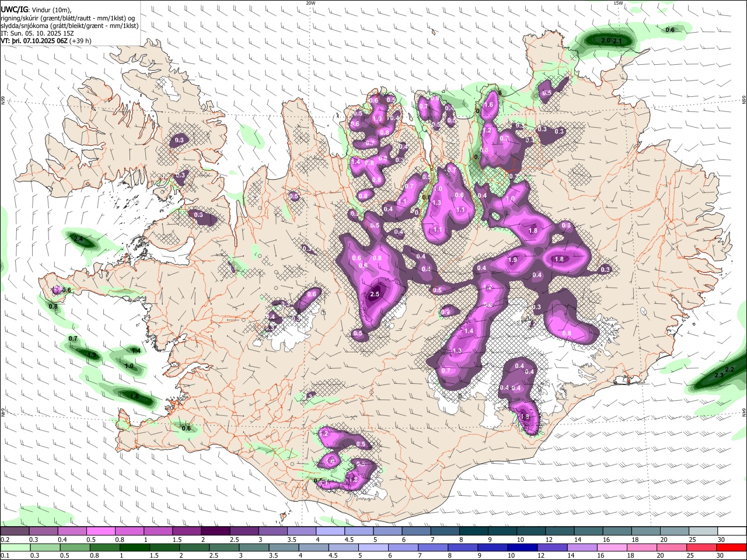Click the 2.2 rain value off the southeast coast
The image size is (747, 560).
pos(729,370)
